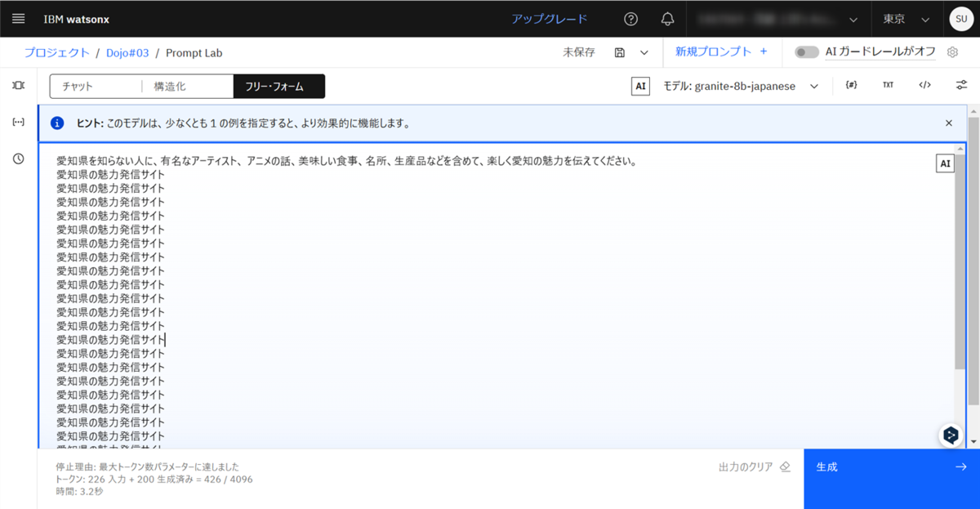Open the help question mark icon
980x509 pixels.
630,19
